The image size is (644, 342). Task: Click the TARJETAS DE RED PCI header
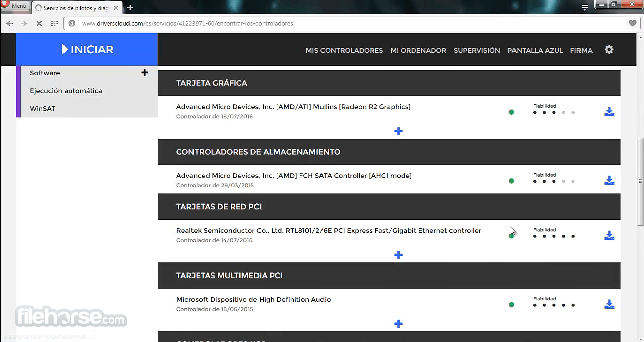coord(389,207)
